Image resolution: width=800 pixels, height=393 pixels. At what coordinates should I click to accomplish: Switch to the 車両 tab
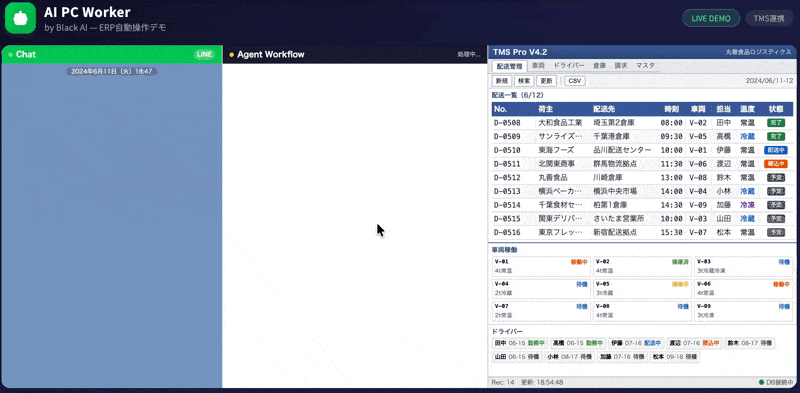click(x=538, y=66)
